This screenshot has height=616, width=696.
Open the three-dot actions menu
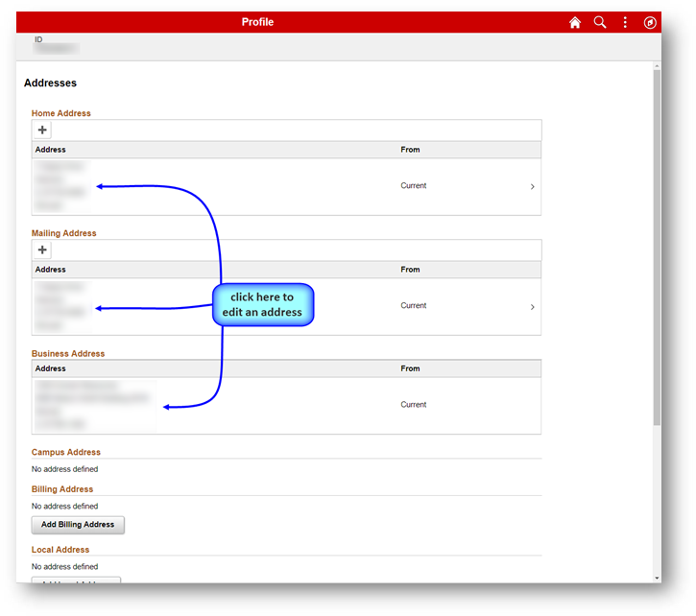point(625,22)
